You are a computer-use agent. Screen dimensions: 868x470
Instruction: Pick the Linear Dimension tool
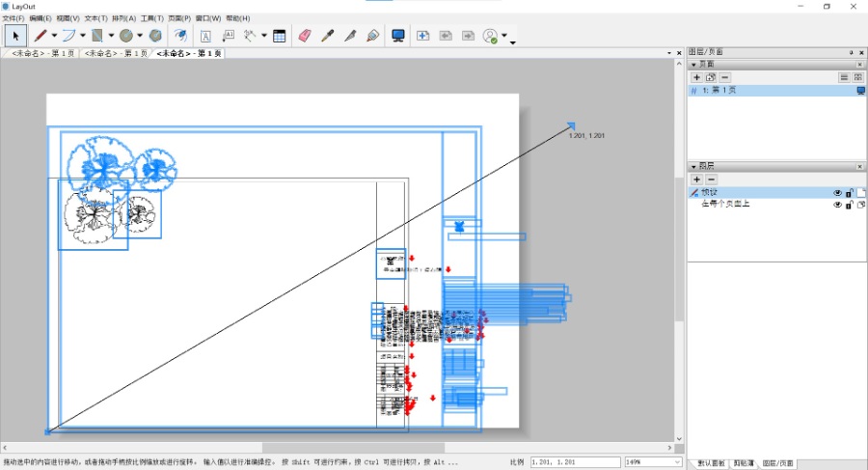coord(250,36)
